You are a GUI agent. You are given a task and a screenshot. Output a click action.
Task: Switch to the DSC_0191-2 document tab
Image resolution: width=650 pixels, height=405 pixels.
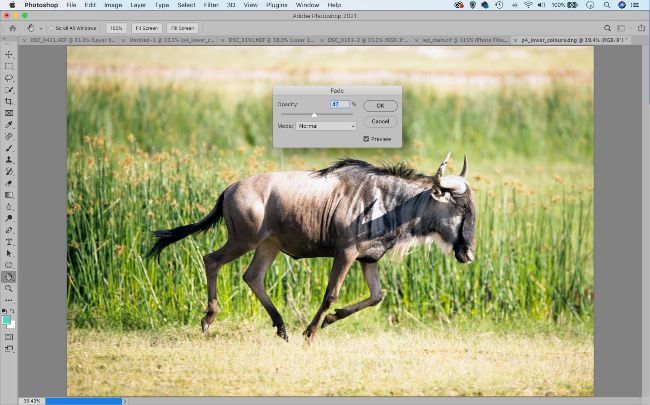368,40
